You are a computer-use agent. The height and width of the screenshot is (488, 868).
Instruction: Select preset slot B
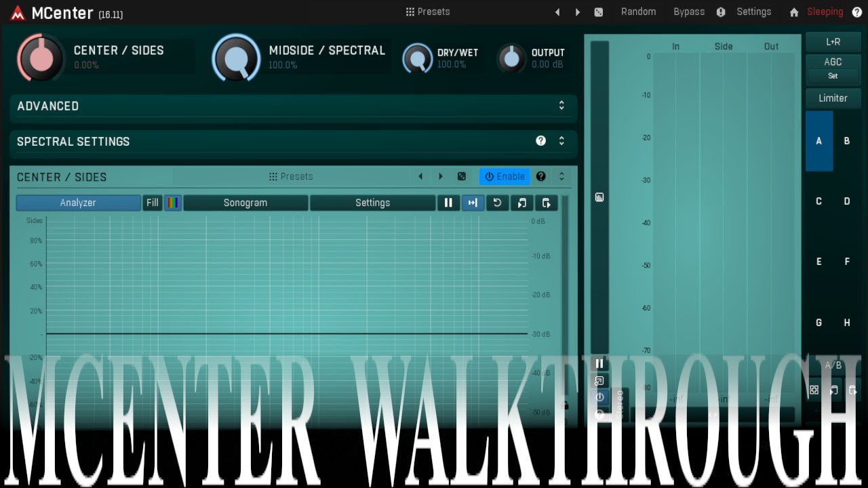847,141
